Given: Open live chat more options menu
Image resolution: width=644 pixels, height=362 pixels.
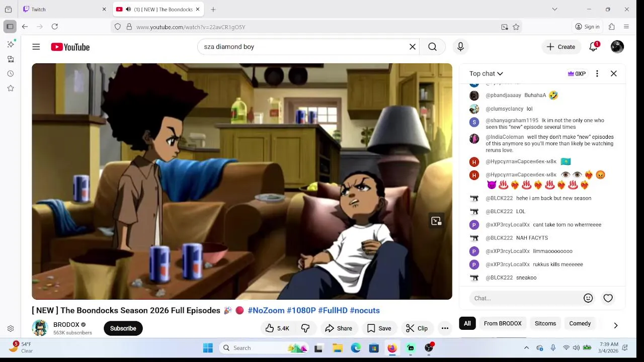Looking at the screenshot, I should click(597, 73).
